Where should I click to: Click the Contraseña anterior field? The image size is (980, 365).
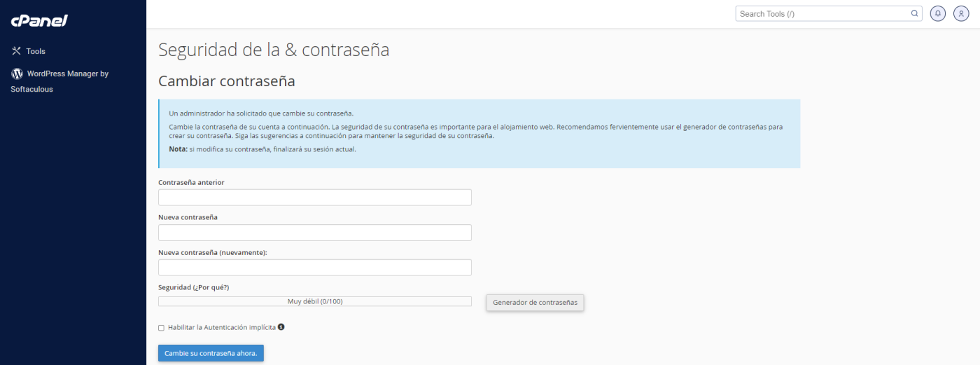(x=315, y=198)
